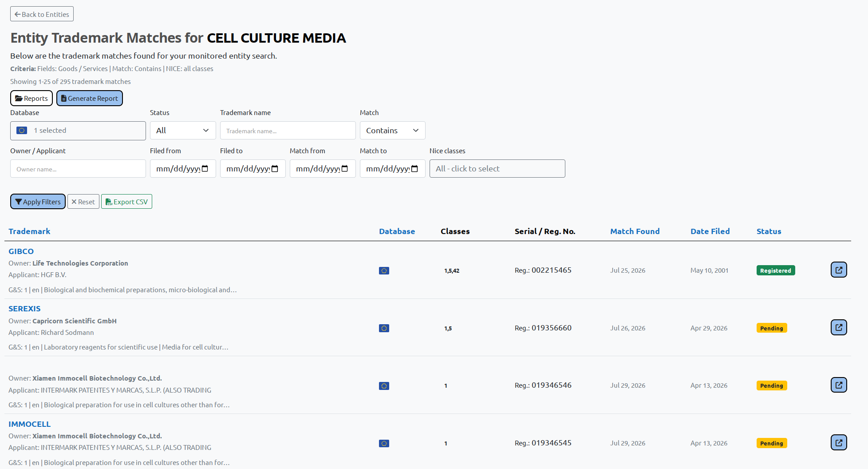Image resolution: width=868 pixels, height=469 pixels.
Task: Click GIBCO goods and services description
Action: 122,290
